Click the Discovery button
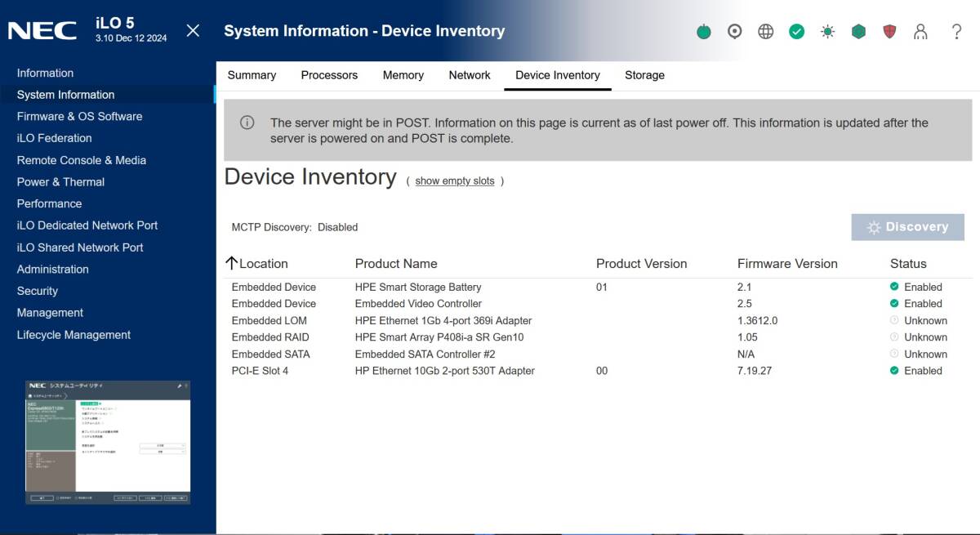 tap(907, 227)
